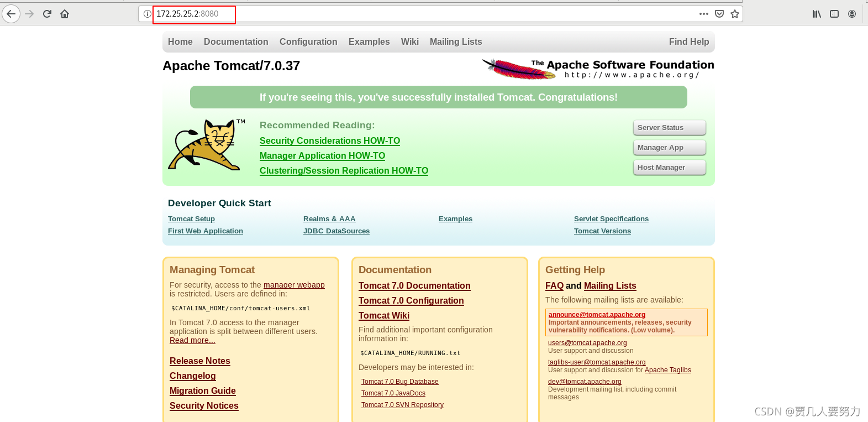Open the Apache Taglibs link
This screenshot has width=868, height=422.
[668, 370]
